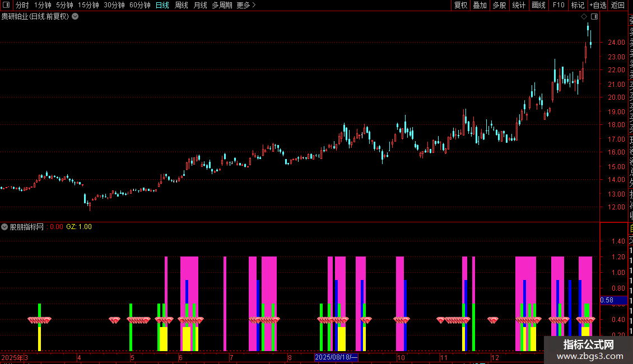Image resolution: width=633 pixels, height=364 pixels.
Task: Toggle the side panel icon at top-left
Action: pos(6,5)
